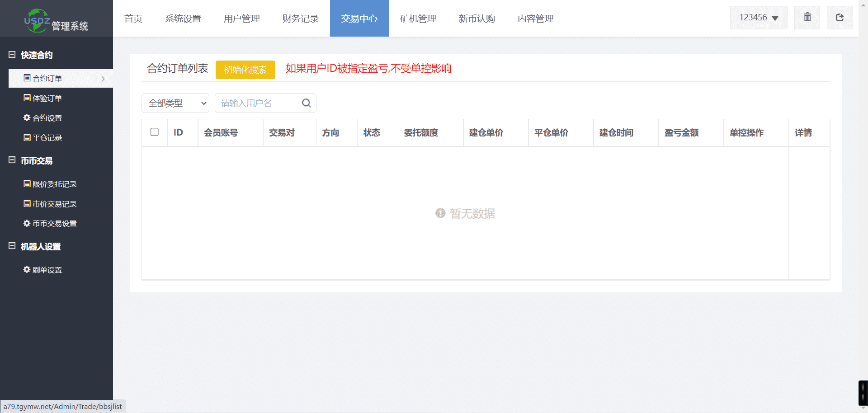Open the 123456 account dropdown
Screen dimensions: 868x413
758,18
